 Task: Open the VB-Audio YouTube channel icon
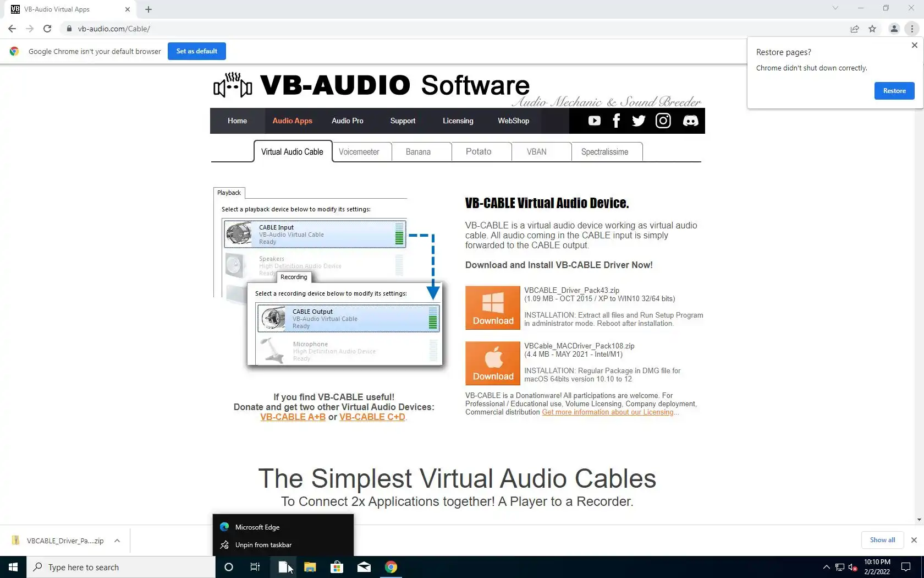(594, 121)
